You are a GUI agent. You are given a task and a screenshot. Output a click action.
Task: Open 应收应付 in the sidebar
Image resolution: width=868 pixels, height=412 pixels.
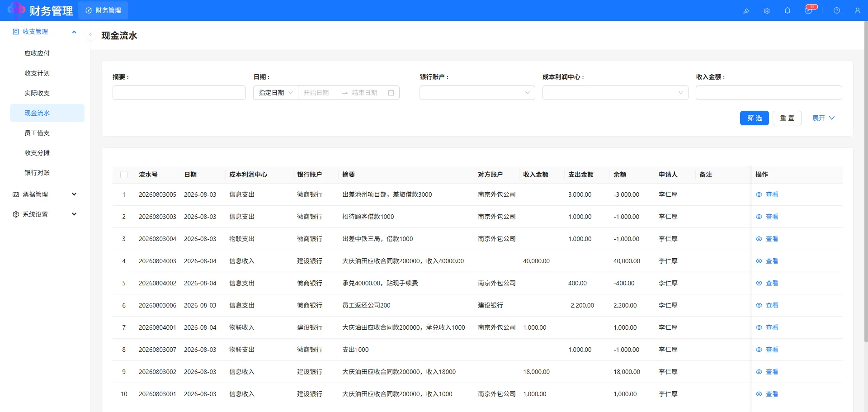click(47, 53)
